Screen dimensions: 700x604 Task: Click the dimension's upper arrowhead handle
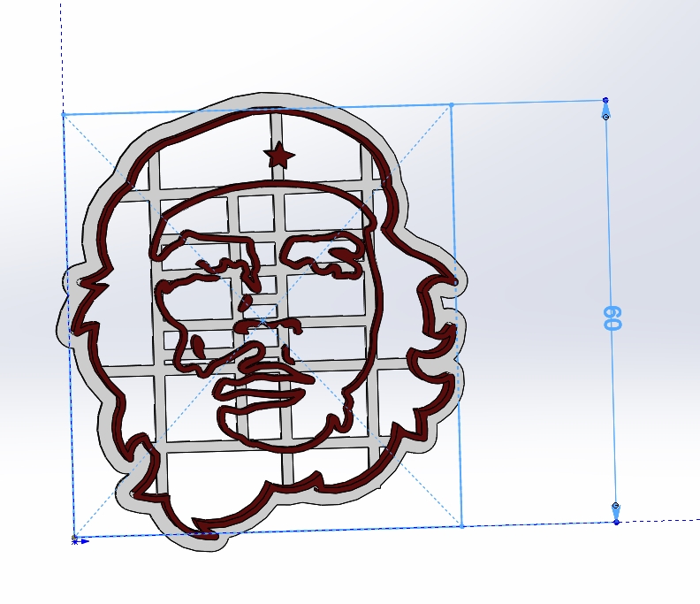[x=605, y=117]
